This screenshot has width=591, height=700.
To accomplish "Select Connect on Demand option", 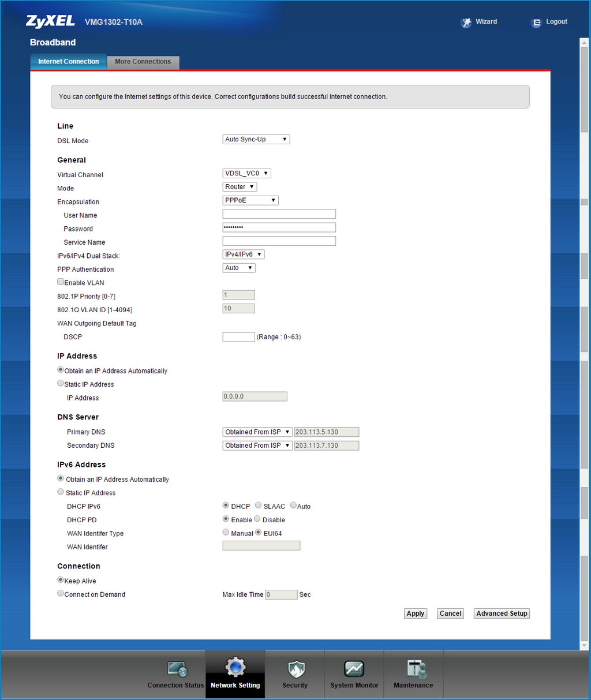I will [61, 593].
